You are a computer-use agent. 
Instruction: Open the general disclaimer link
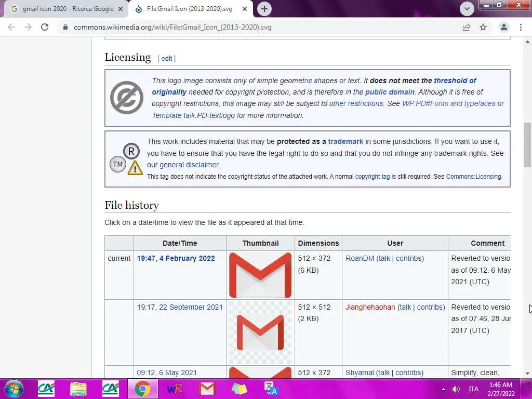[x=189, y=165]
